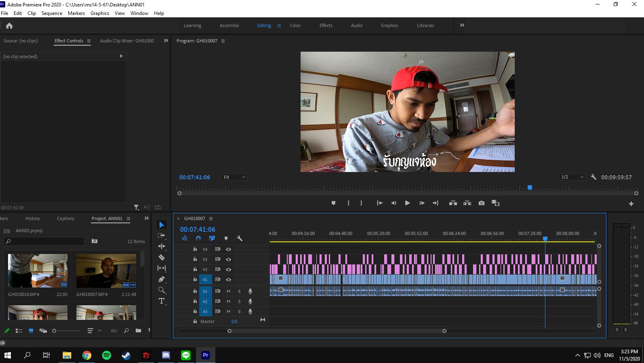The height and width of the screenshot is (363, 644).
Task: Select the Pen tool
Action: point(162,279)
